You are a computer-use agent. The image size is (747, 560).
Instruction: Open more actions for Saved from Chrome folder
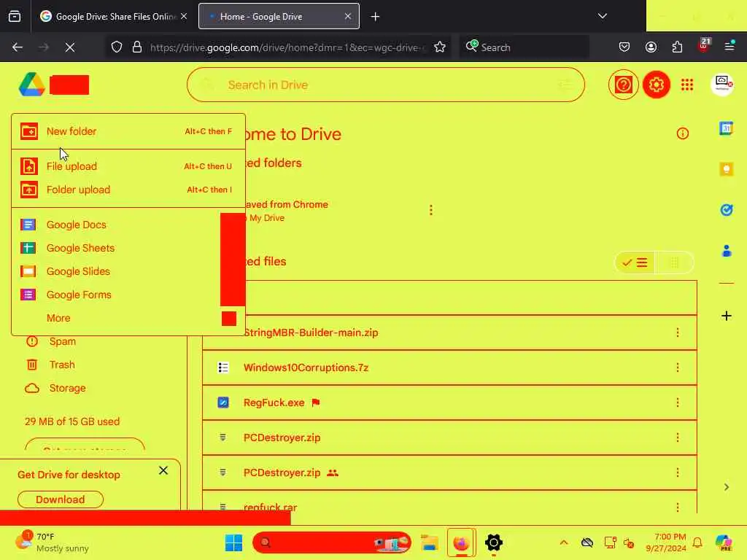430,210
